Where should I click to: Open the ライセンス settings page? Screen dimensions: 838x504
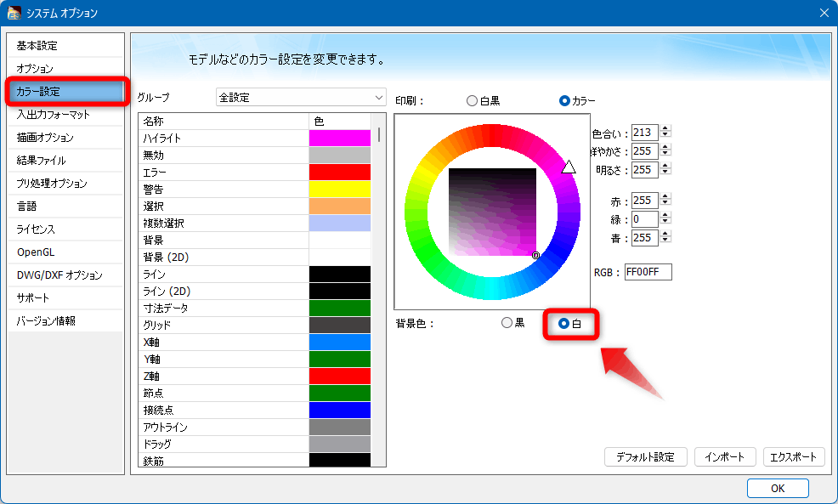65,229
